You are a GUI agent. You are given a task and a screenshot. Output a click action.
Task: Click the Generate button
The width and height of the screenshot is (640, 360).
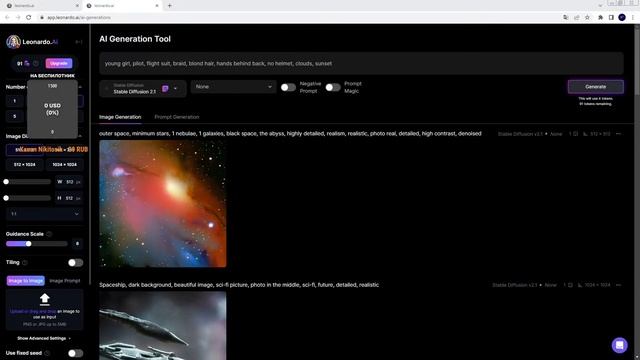(x=596, y=87)
